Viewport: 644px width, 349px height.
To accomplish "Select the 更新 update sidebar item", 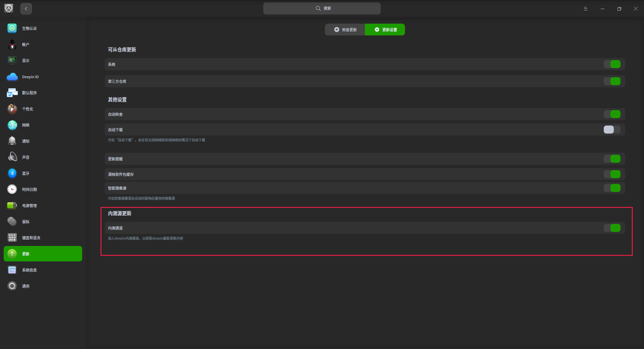I will (43, 254).
